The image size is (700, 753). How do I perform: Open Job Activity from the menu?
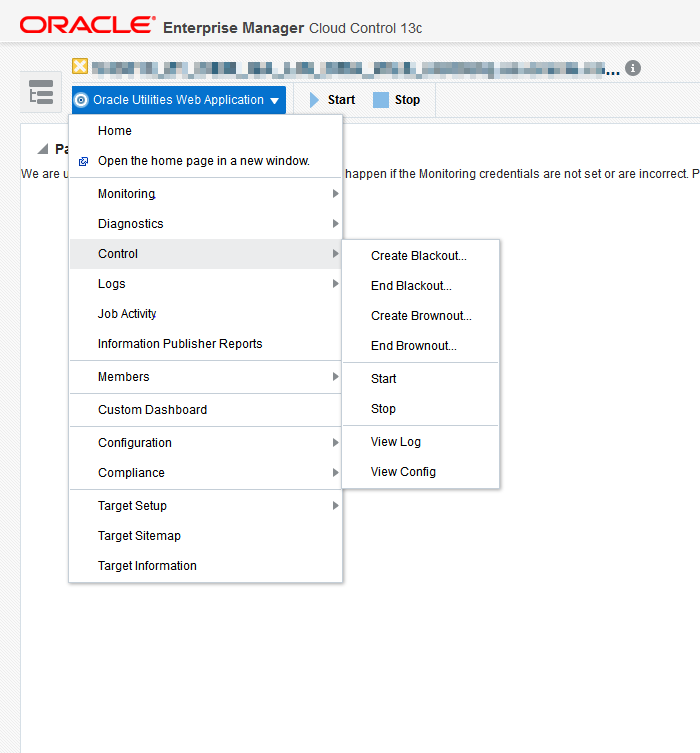pyautogui.click(x=205, y=314)
